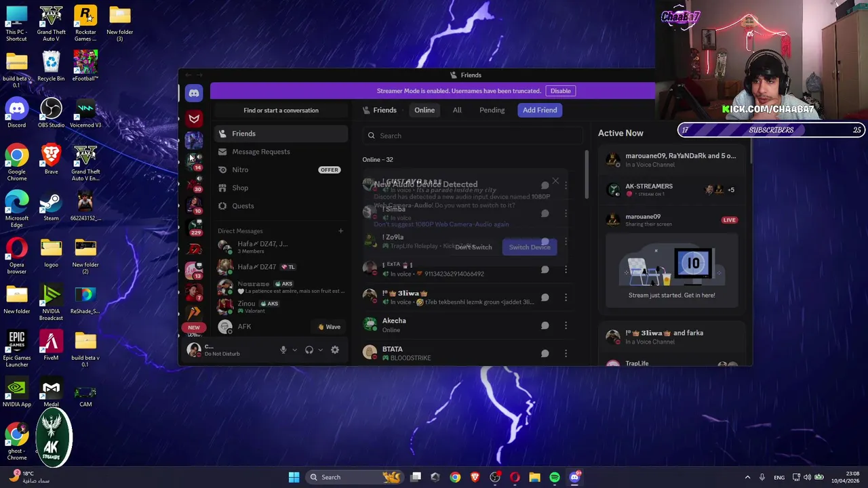Open AK-STREAMERS active now entry
Viewport: 868px width, 488px height.
tap(671, 190)
